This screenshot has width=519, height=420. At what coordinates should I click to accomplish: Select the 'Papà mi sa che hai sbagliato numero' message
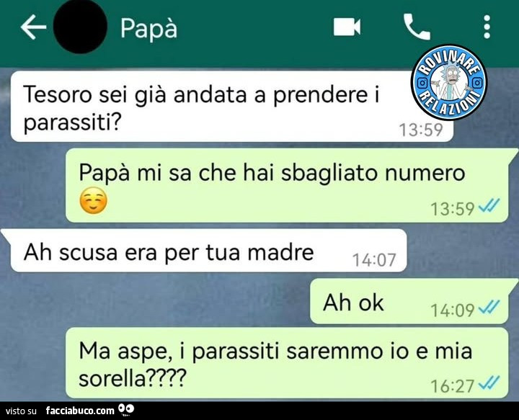pyautogui.click(x=287, y=185)
